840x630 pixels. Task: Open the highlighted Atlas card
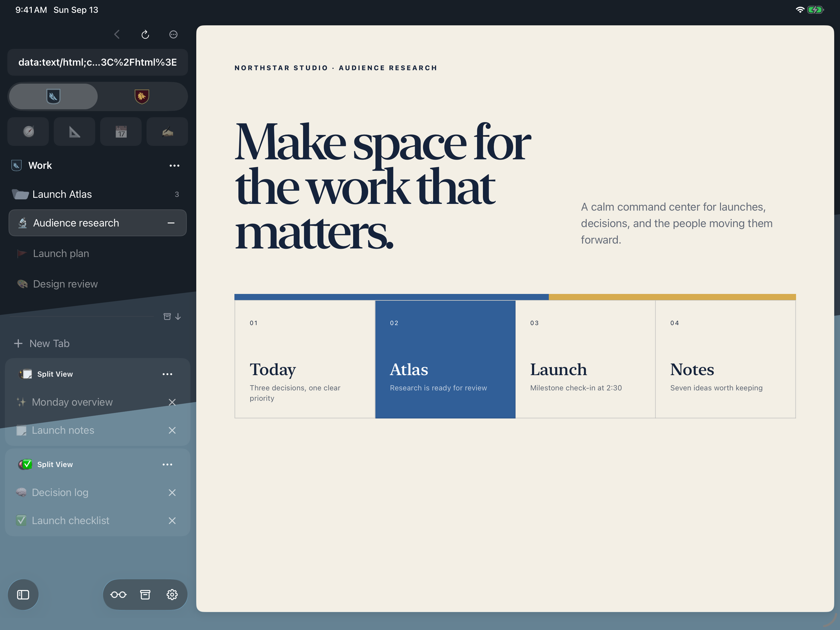pos(445,359)
